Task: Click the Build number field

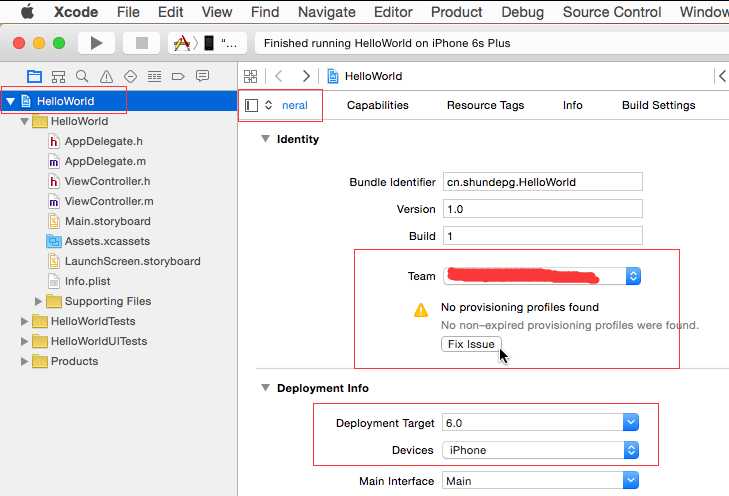Action: [543, 236]
